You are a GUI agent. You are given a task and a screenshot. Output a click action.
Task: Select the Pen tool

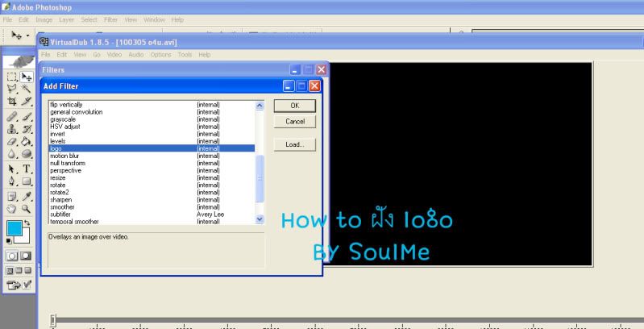click(x=12, y=181)
